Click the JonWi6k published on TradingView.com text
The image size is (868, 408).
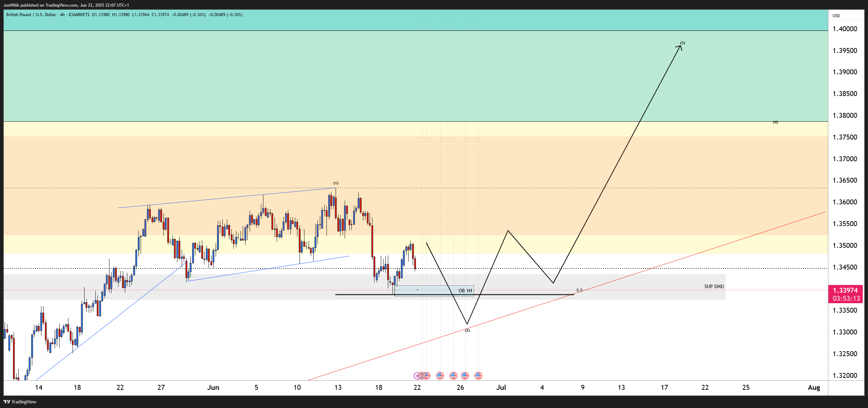point(41,5)
